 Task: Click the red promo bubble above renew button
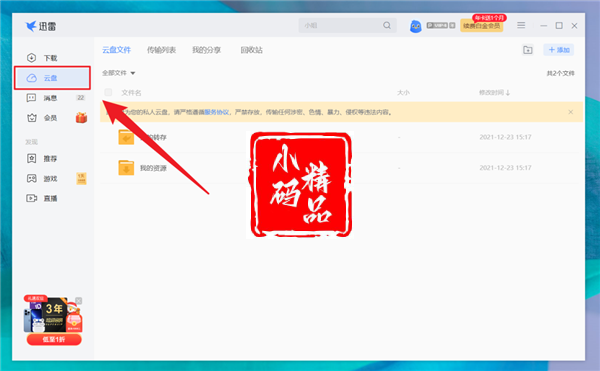489,18
